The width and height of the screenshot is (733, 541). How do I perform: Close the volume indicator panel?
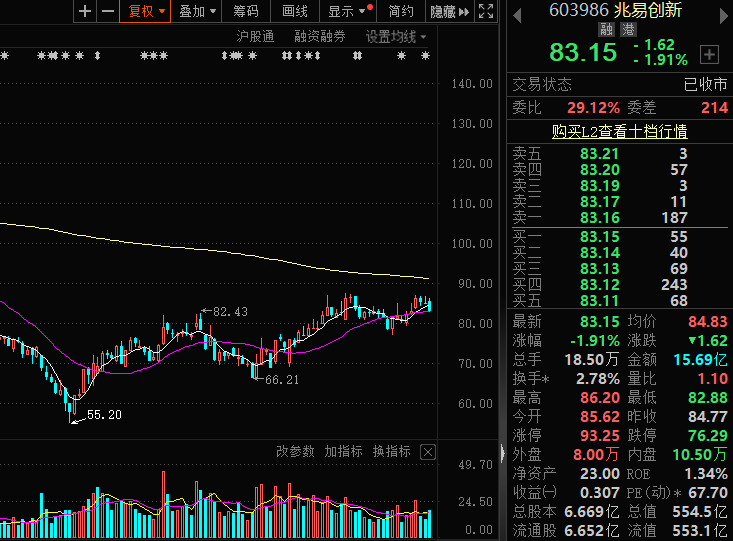tap(428, 452)
